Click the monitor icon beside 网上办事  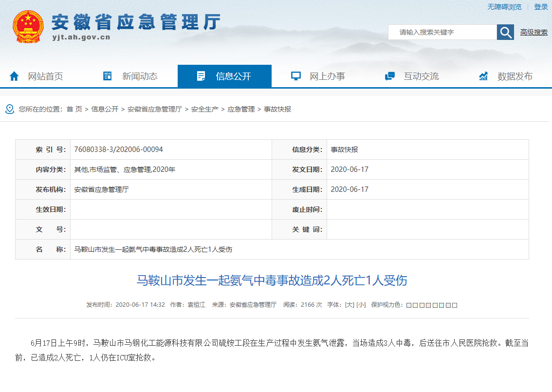[x=295, y=76]
